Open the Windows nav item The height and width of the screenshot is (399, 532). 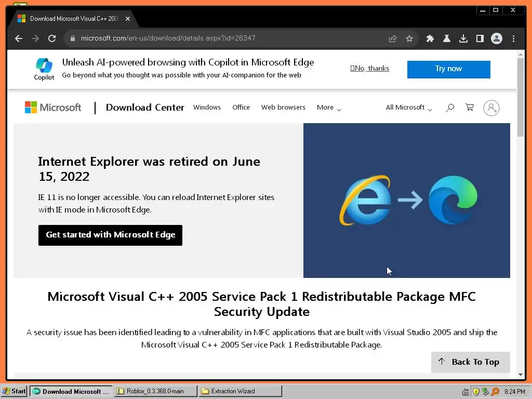coord(207,107)
